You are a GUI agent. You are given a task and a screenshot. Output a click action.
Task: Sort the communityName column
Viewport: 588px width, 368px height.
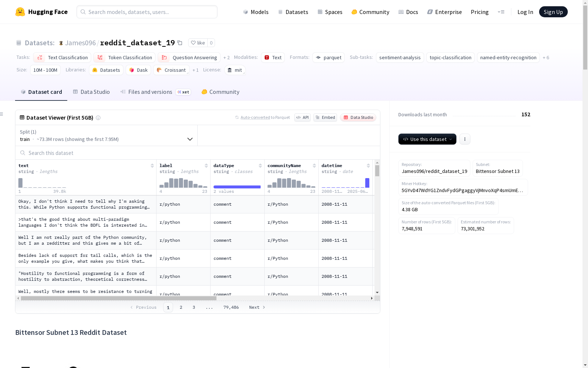tap(314, 166)
